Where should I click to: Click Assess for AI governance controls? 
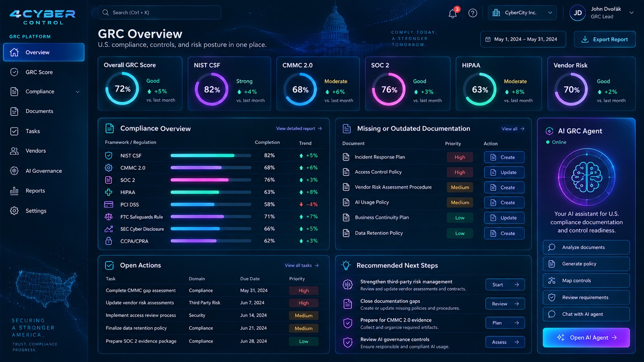[505, 342]
